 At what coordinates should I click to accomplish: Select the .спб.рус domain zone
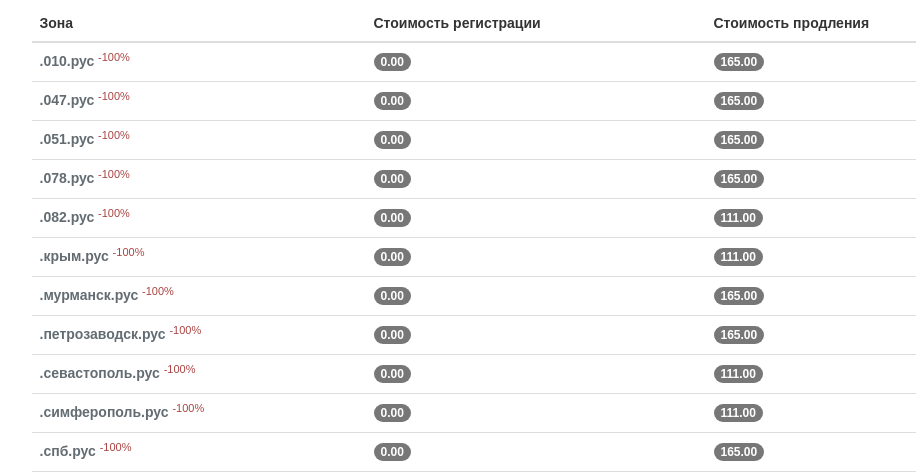pos(68,452)
